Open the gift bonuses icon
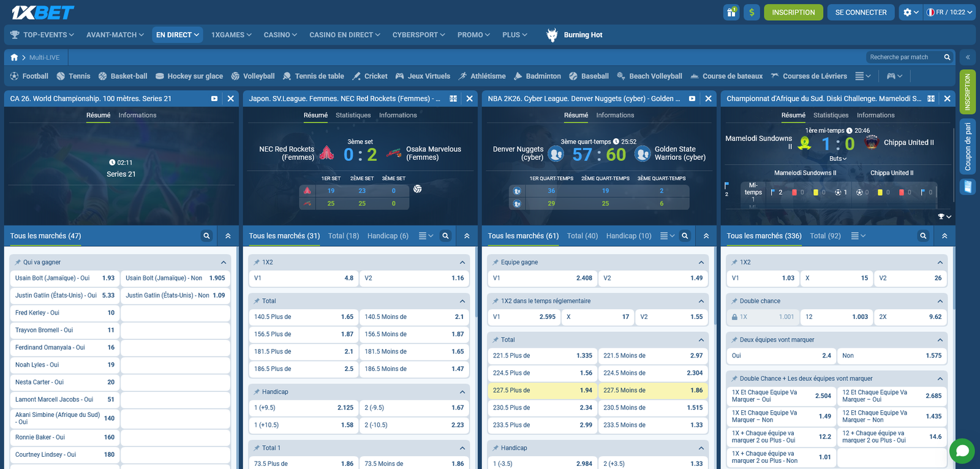The width and height of the screenshot is (980, 469). pyautogui.click(x=732, y=12)
